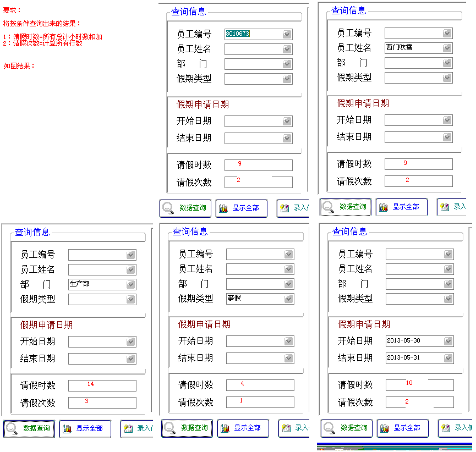Run 数据查询 in the 生产部 panel
Image resolution: width=476 pixels, height=452 pixels.
coord(29,429)
